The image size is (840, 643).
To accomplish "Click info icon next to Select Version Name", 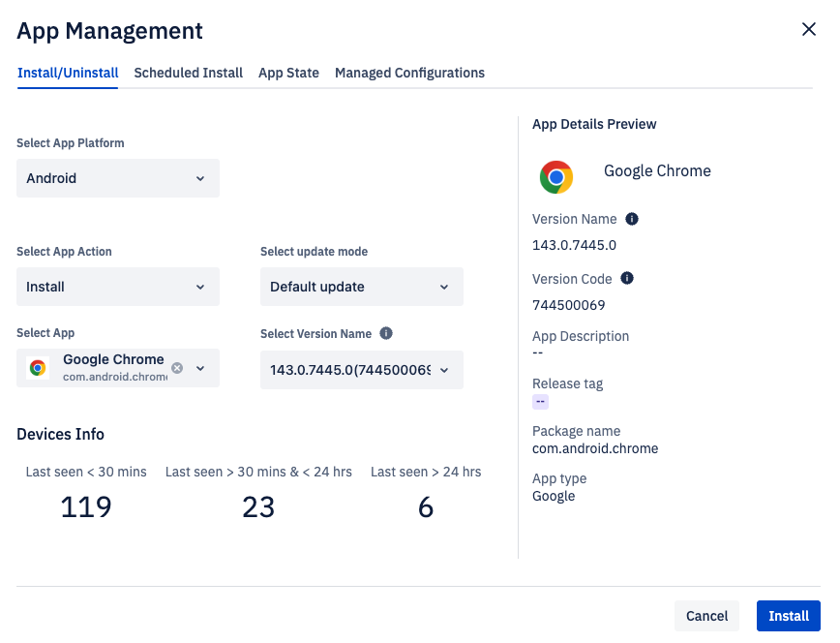I will pyautogui.click(x=386, y=333).
